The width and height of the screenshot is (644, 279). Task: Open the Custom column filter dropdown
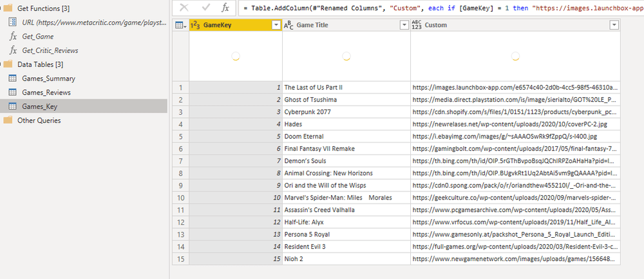click(x=614, y=25)
